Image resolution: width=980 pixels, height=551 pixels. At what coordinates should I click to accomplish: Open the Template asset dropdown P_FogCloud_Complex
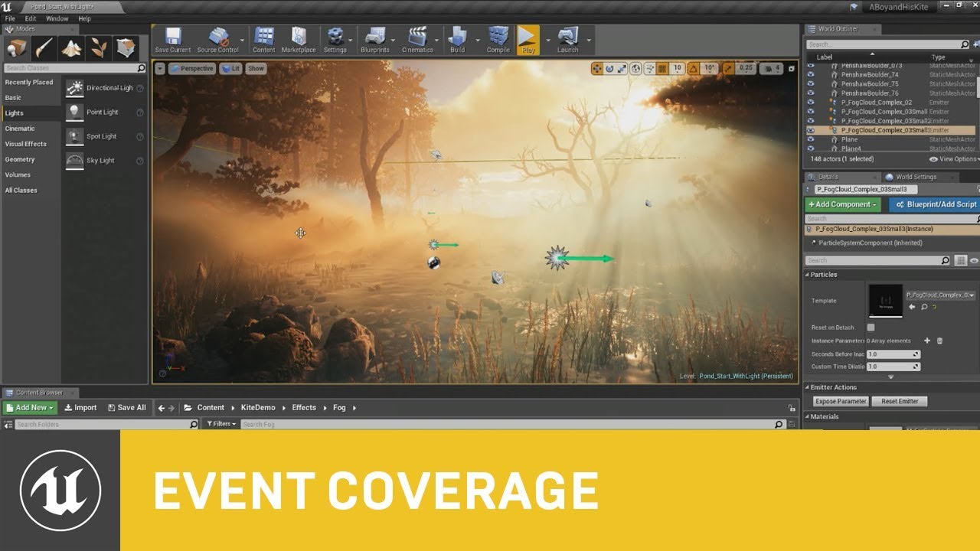click(941, 295)
